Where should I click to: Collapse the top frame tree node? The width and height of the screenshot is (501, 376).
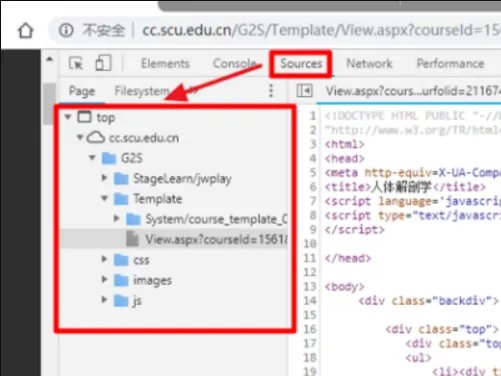click(68, 117)
